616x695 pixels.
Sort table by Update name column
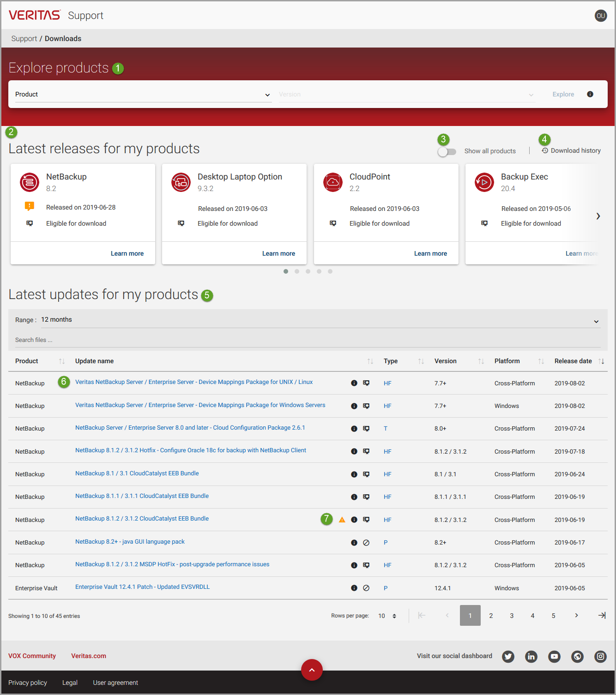pyautogui.click(x=370, y=361)
